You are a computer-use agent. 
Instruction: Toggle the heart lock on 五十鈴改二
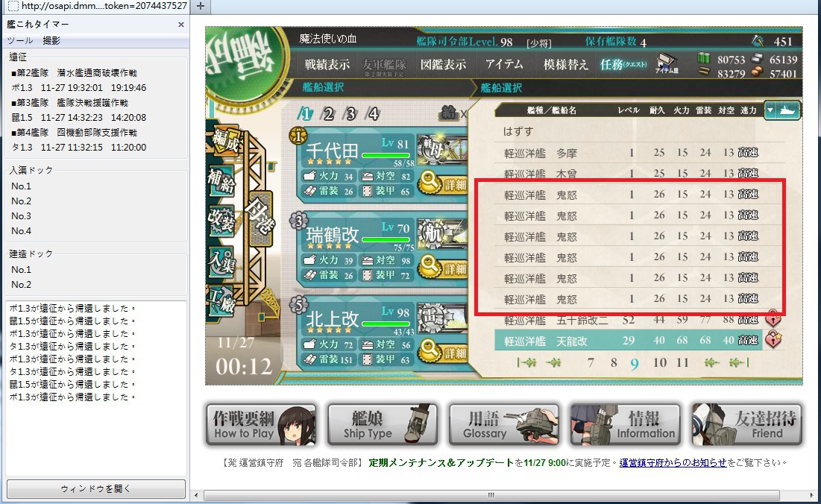(x=773, y=318)
